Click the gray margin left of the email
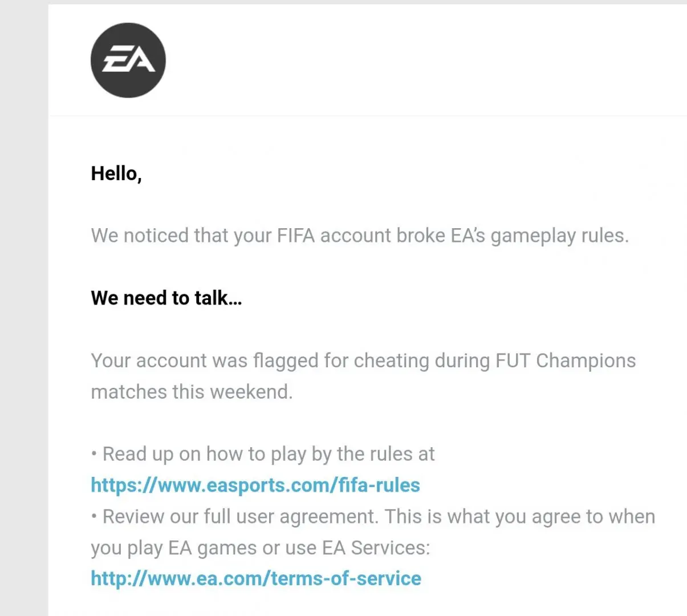687x616 pixels. coord(24,308)
